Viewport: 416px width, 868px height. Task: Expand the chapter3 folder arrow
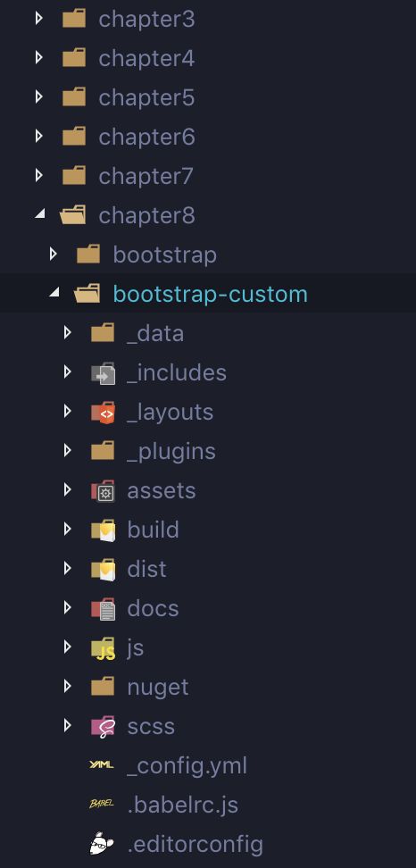pos(38,18)
